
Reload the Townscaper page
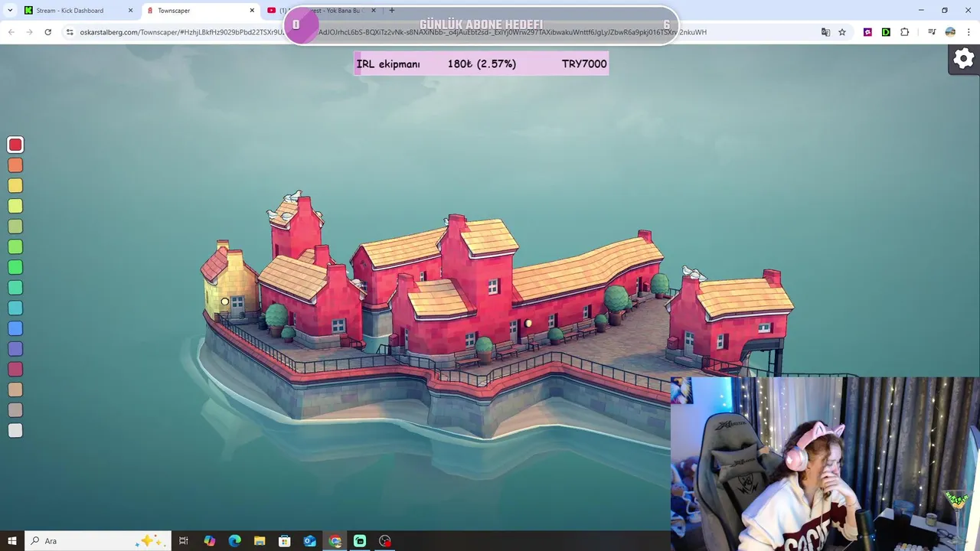coord(47,32)
